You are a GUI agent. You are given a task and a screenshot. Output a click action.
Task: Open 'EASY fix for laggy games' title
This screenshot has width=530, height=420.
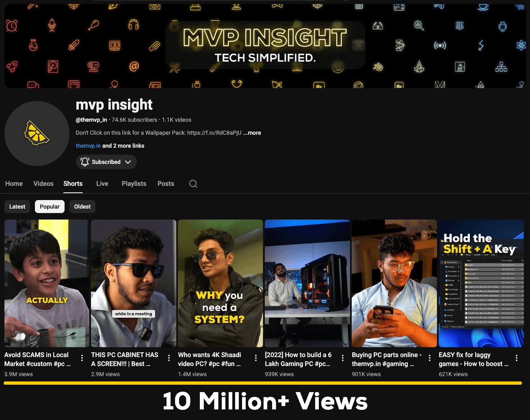click(474, 360)
